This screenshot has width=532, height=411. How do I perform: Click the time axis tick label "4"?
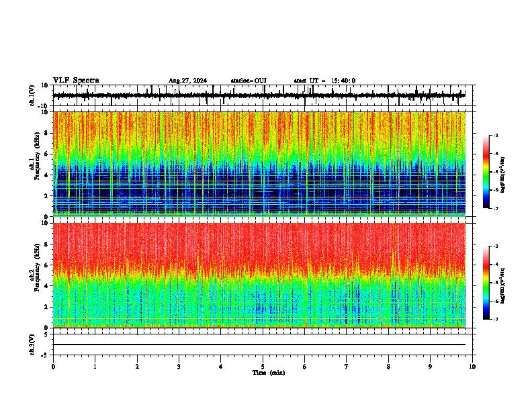[221, 367]
